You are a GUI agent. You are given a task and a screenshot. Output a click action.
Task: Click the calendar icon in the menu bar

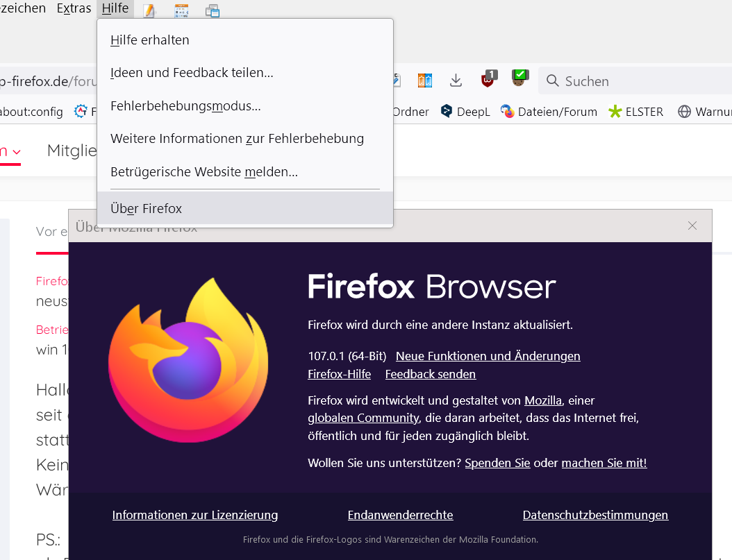tap(181, 10)
